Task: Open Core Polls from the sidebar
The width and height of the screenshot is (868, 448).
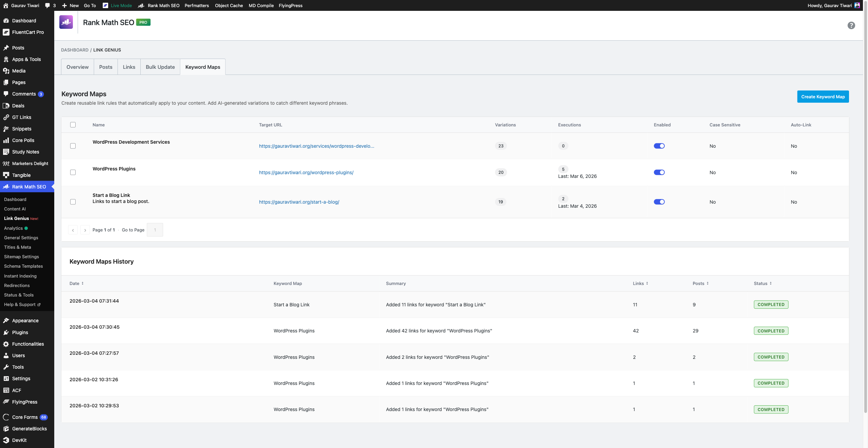Action: point(23,140)
